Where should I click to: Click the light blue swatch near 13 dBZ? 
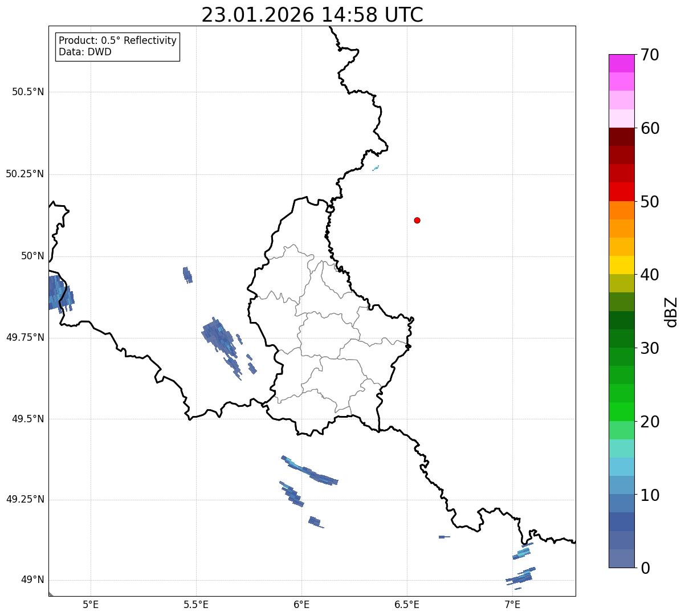click(621, 467)
